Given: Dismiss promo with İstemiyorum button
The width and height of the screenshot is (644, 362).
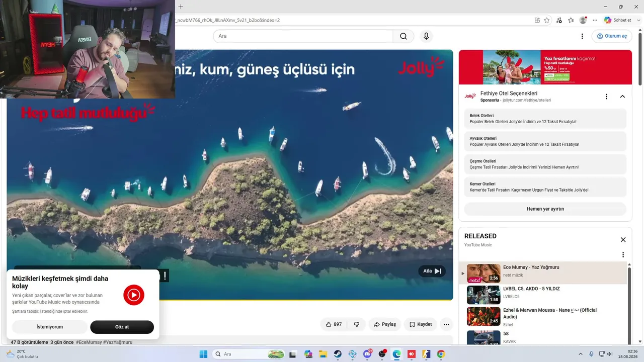Looking at the screenshot, I should coord(49,327).
